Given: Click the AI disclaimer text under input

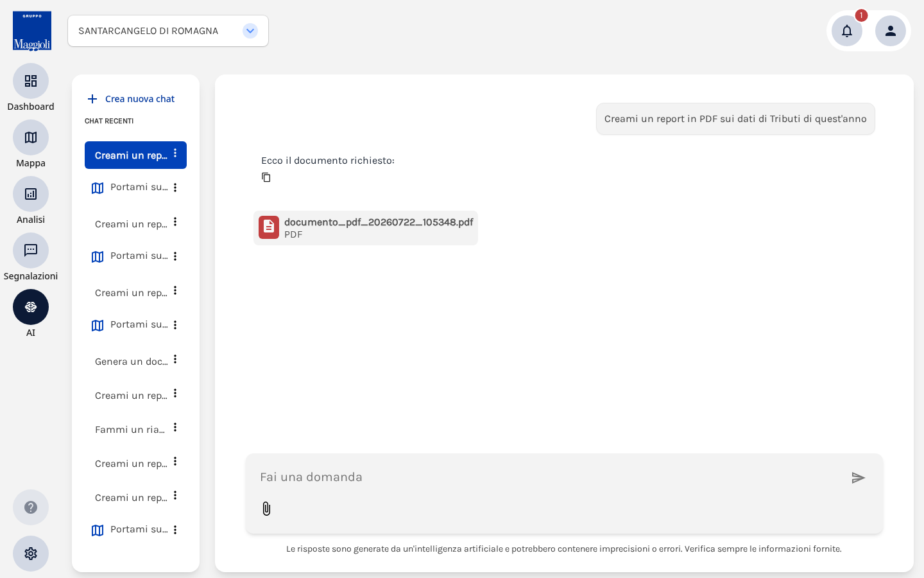Looking at the screenshot, I should click(564, 549).
